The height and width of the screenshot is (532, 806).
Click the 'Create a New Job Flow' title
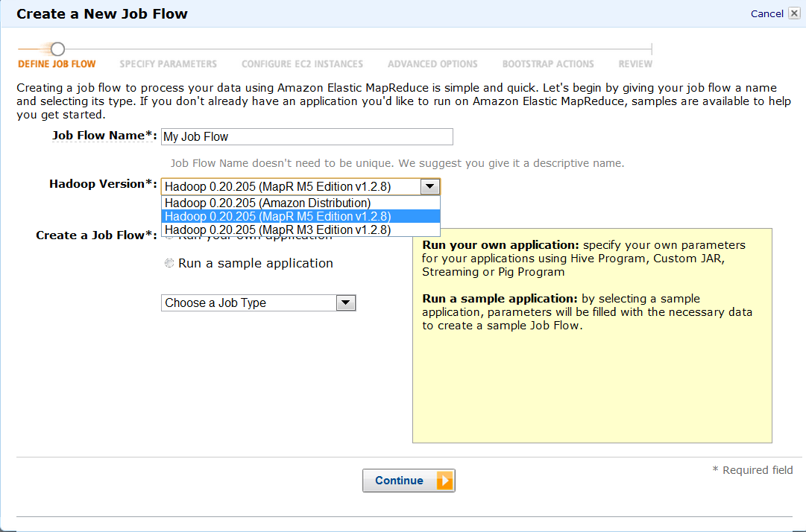pyautogui.click(x=102, y=14)
